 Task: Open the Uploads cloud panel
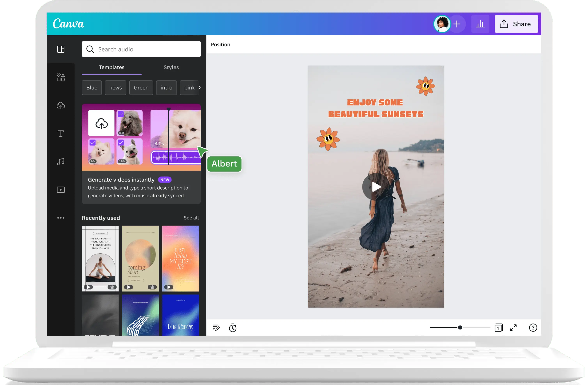[x=61, y=105]
